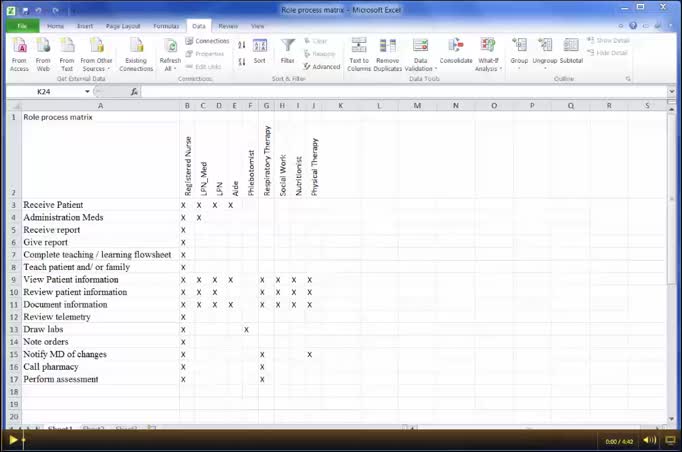Import data From Web

(43, 55)
